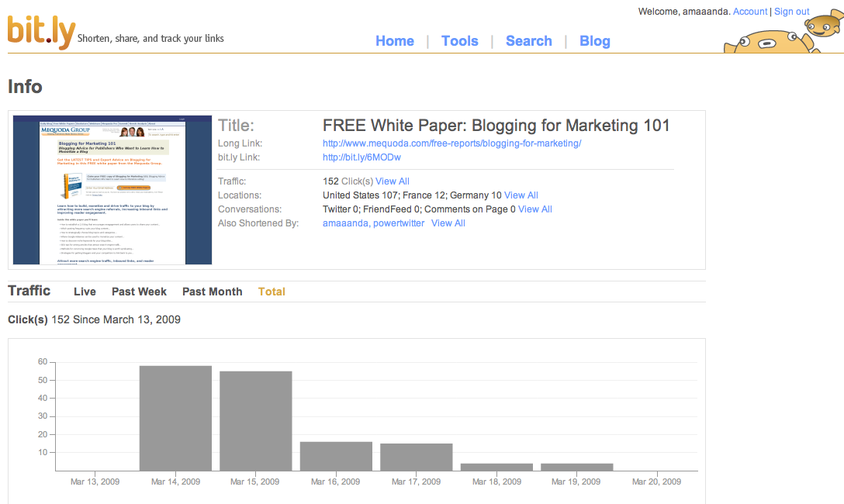844x504 pixels.
Task: Click the Mar 15, 2009 bar
Action: coord(256,421)
